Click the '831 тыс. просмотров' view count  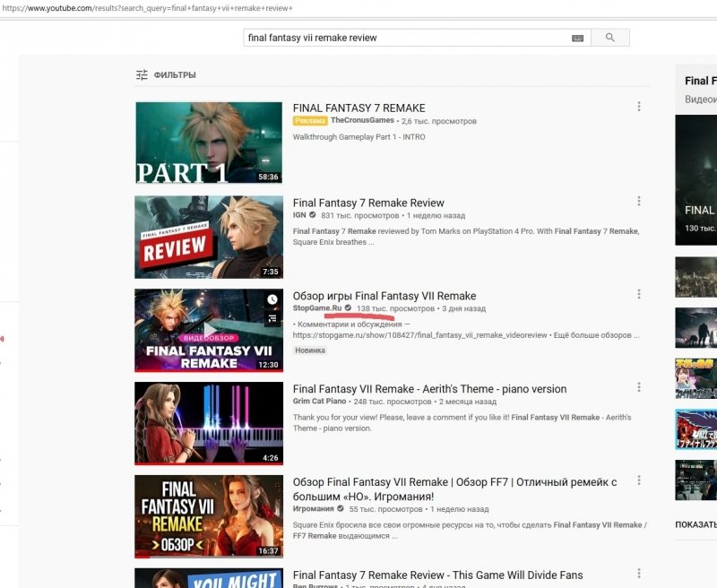coord(360,215)
